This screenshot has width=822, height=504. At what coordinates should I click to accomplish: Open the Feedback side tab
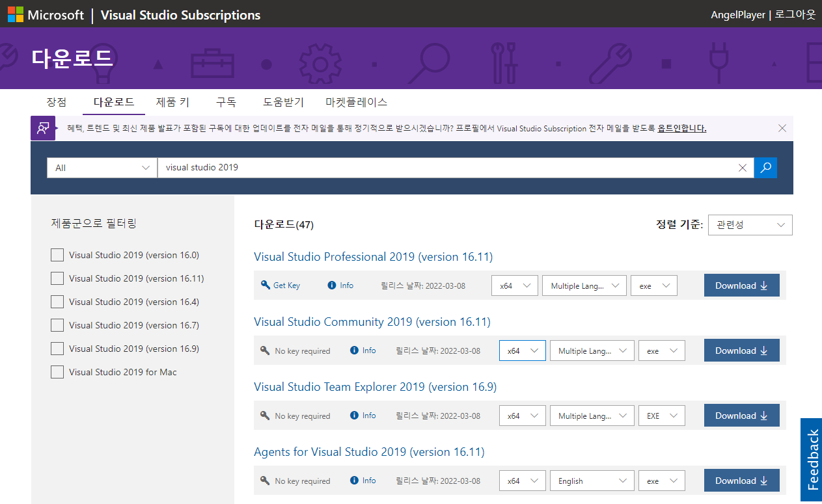pos(812,460)
